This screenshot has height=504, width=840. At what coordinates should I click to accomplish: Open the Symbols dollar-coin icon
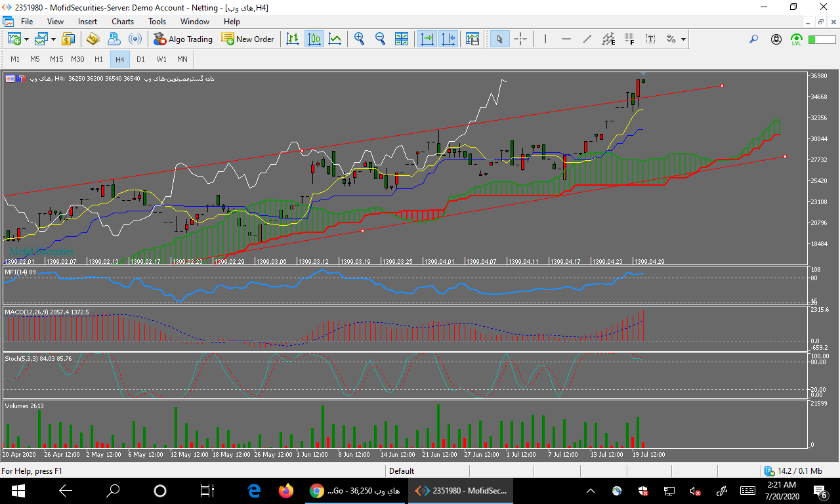(x=68, y=39)
